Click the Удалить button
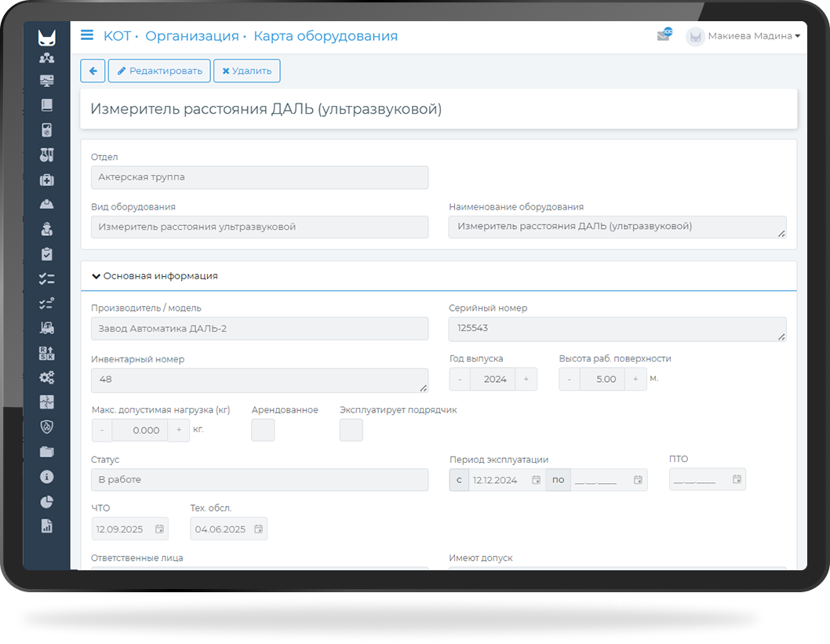The image size is (830, 644). pos(246,71)
